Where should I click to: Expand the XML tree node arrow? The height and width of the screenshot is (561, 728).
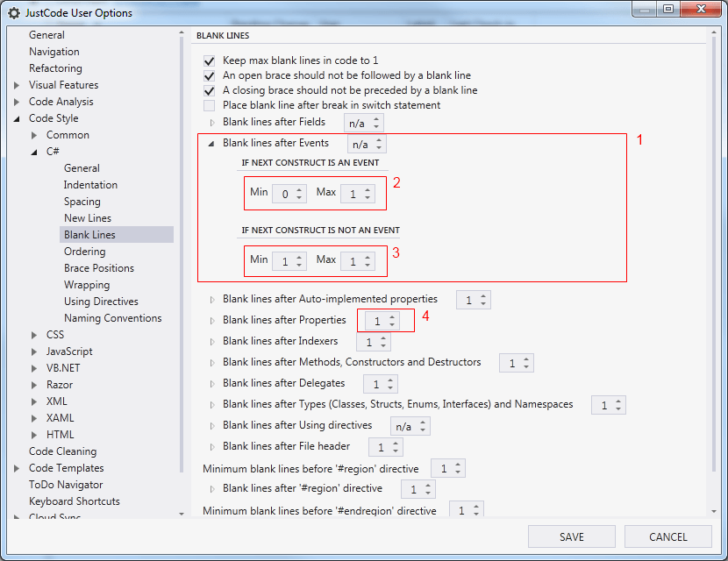click(x=34, y=401)
